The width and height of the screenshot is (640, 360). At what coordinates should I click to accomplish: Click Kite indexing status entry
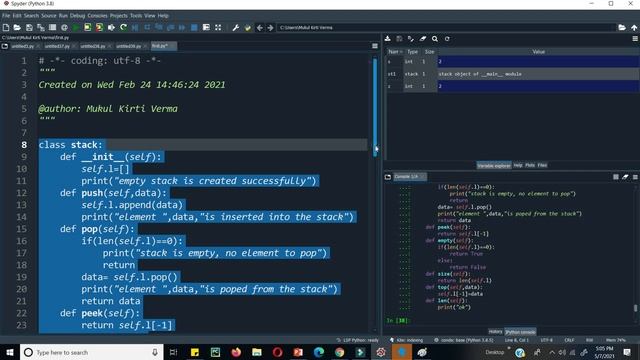(x=406, y=340)
